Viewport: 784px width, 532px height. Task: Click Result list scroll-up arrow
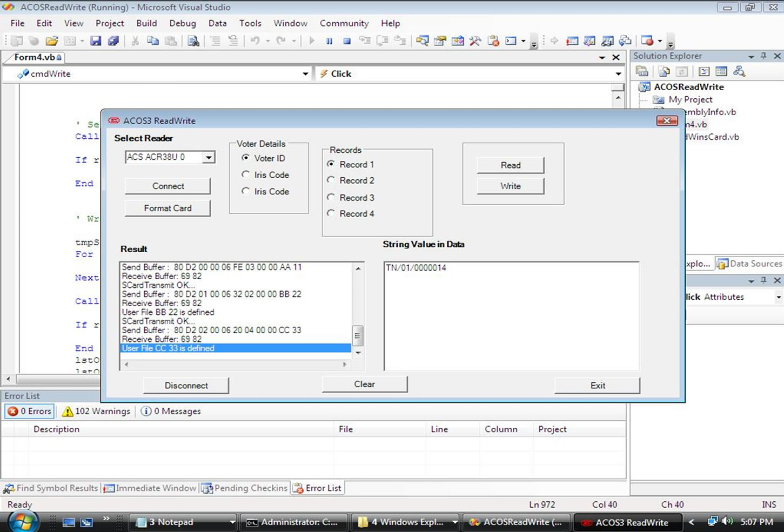point(357,268)
